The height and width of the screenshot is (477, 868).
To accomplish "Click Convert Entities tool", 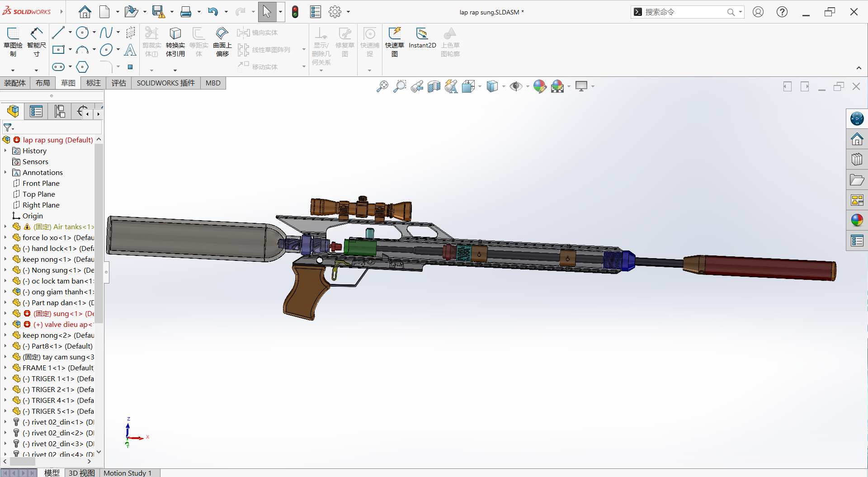I will [x=175, y=42].
